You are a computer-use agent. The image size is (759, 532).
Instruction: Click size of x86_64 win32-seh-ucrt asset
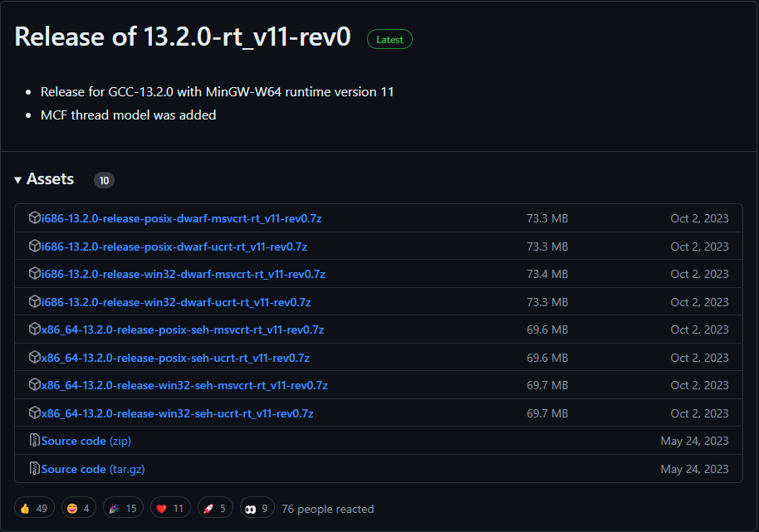coord(547,413)
